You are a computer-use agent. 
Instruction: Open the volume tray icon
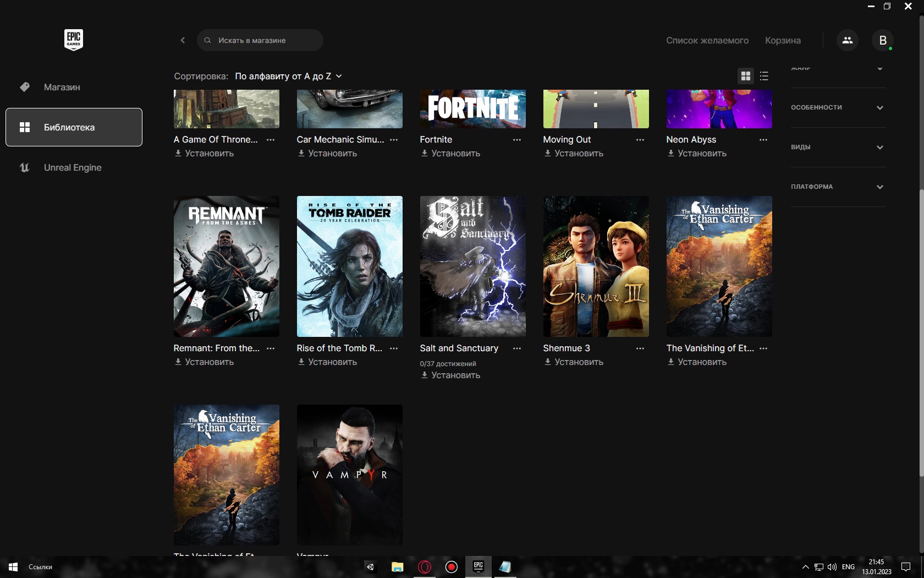click(x=832, y=567)
